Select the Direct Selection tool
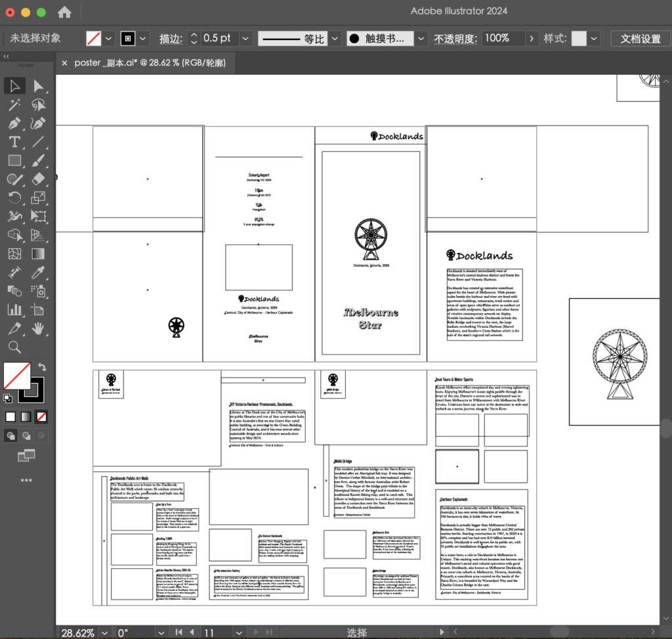 tap(39, 86)
